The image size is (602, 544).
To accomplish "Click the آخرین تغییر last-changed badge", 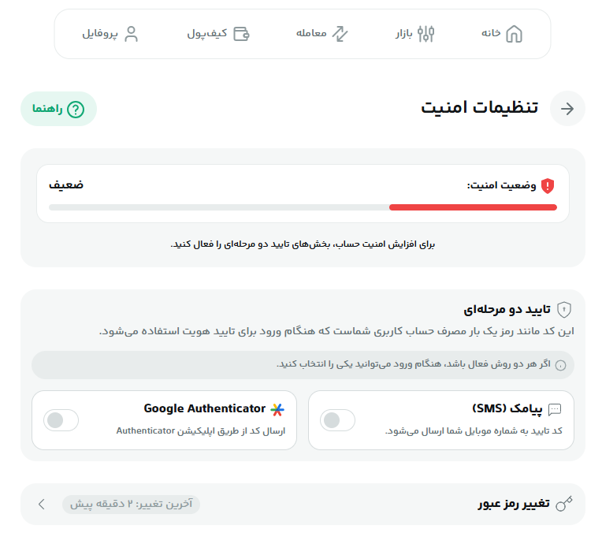I will pos(131,504).
